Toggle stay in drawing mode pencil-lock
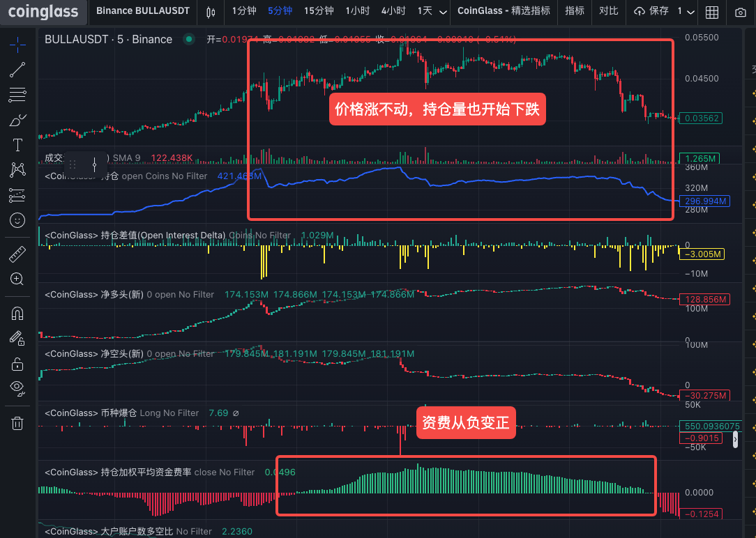 point(17,338)
